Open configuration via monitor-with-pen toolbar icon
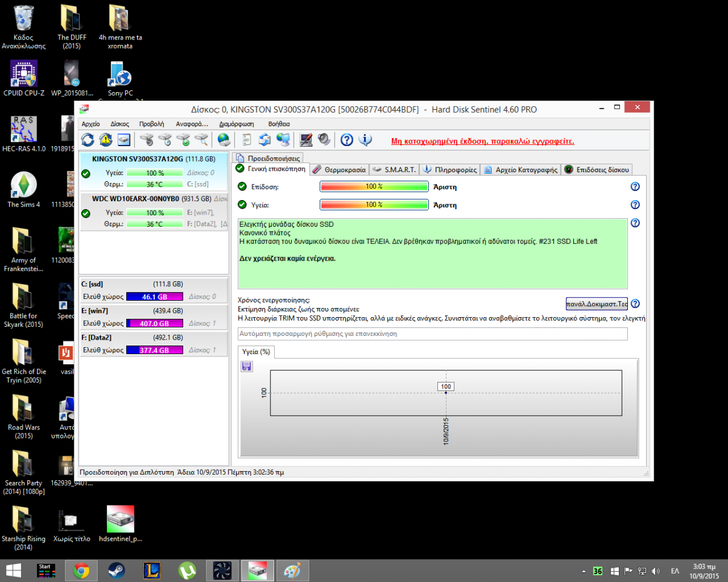 pyautogui.click(x=306, y=140)
